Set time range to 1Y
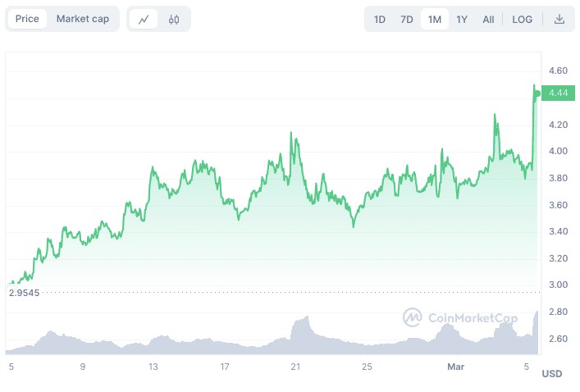This screenshot has height=392, width=580. coord(462,19)
